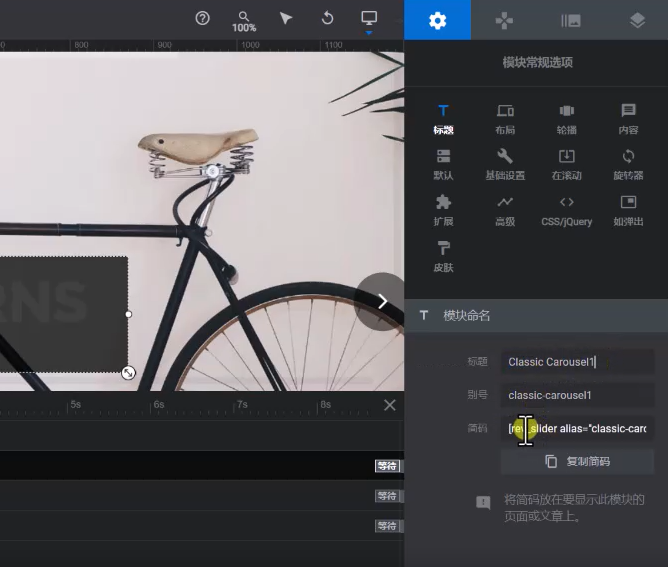668x567 pixels.
Task: Select the pointer selection tool
Action: point(285,18)
